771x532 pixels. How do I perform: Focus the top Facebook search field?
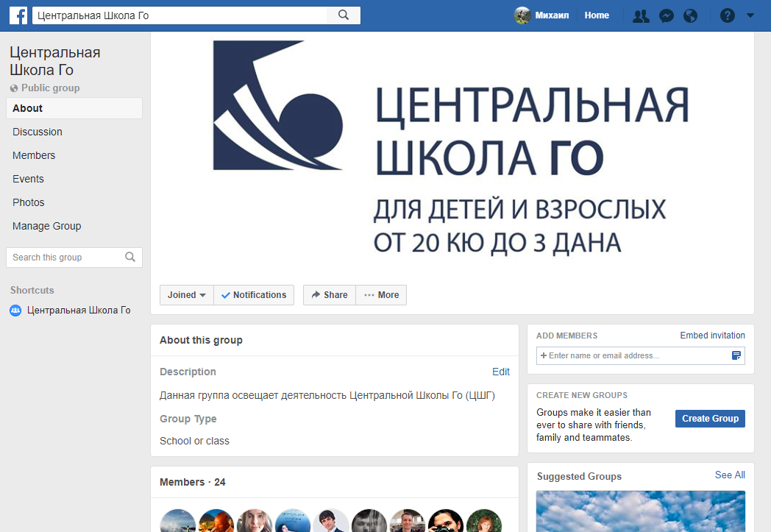[180, 15]
